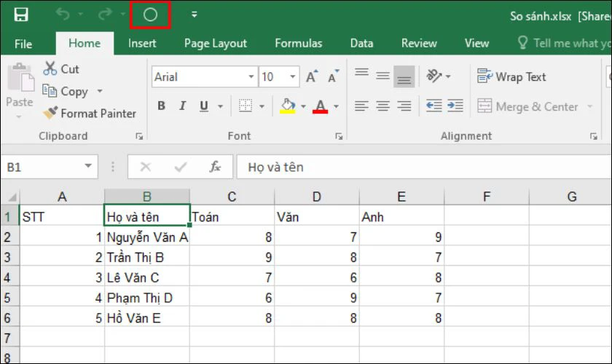
Task: Expand the Underline style arrow
Action: (x=221, y=106)
